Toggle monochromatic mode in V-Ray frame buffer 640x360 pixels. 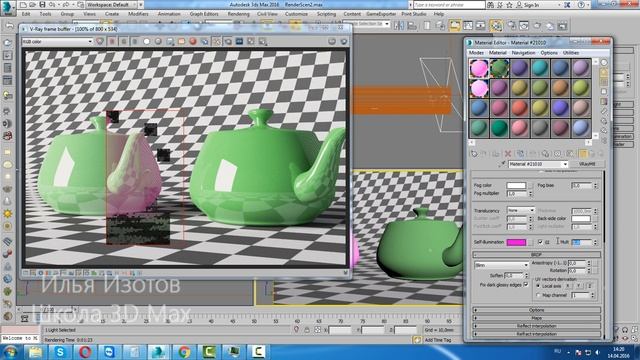coord(158,42)
